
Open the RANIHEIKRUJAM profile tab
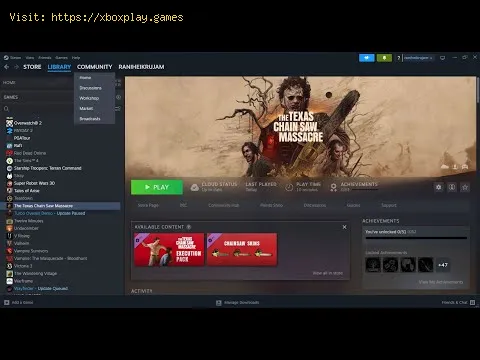(141, 67)
